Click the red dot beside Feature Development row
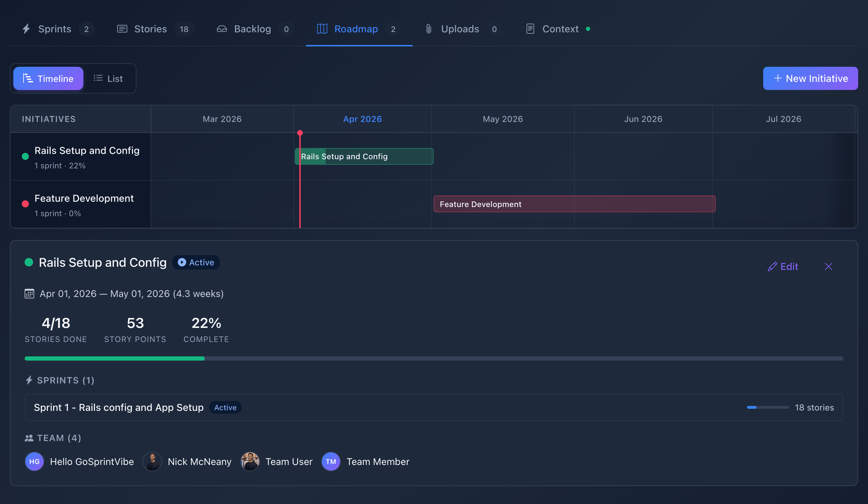This screenshot has width=868, height=504. click(x=25, y=204)
